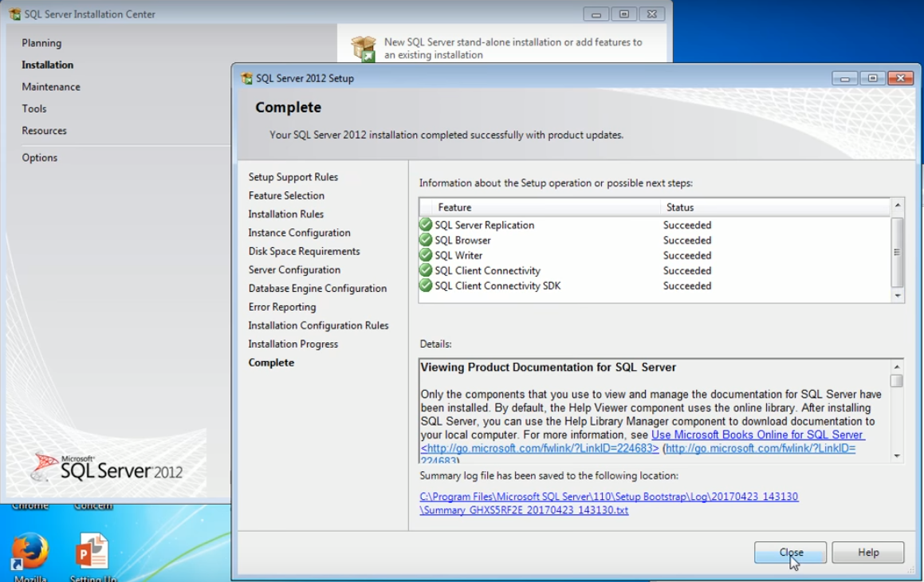
Task: Open the Mozilla Firefox desktop shortcut
Action: point(30,552)
